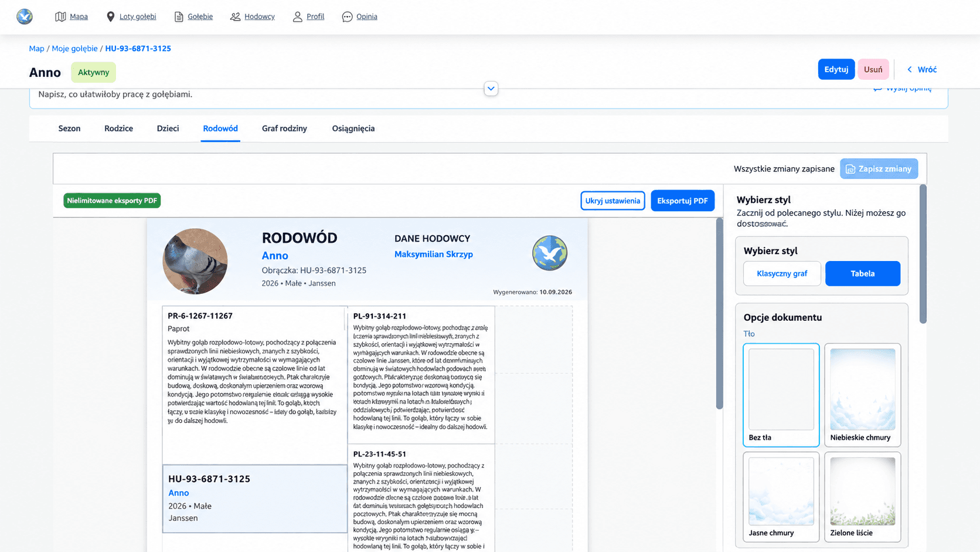Click the Eksportuj PDF button
The width and height of the screenshot is (980, 552).
click(x=682, y=201)
